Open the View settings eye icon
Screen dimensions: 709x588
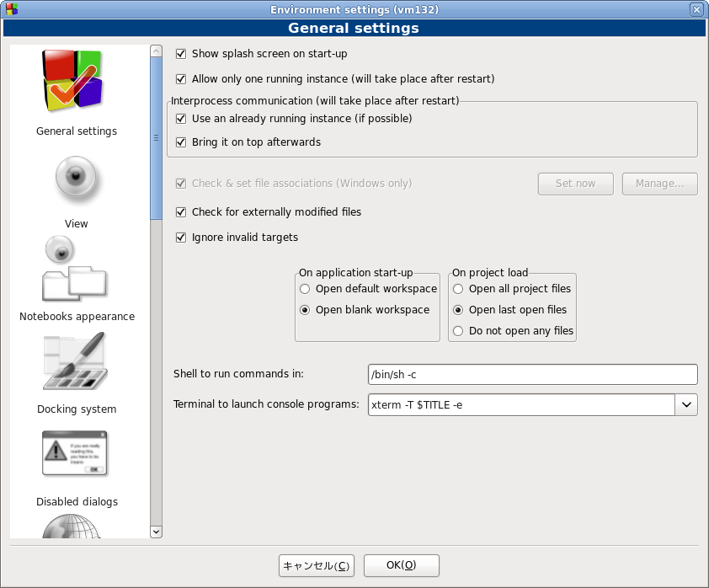(76, 178)
